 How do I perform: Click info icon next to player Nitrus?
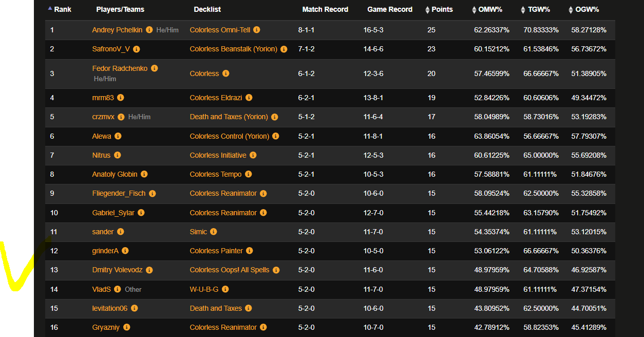click(117, 155)
